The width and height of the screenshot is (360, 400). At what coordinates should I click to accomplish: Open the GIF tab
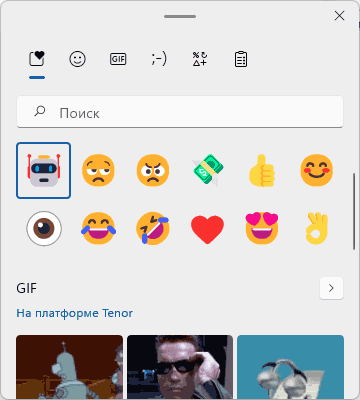[x=118, y=59]
